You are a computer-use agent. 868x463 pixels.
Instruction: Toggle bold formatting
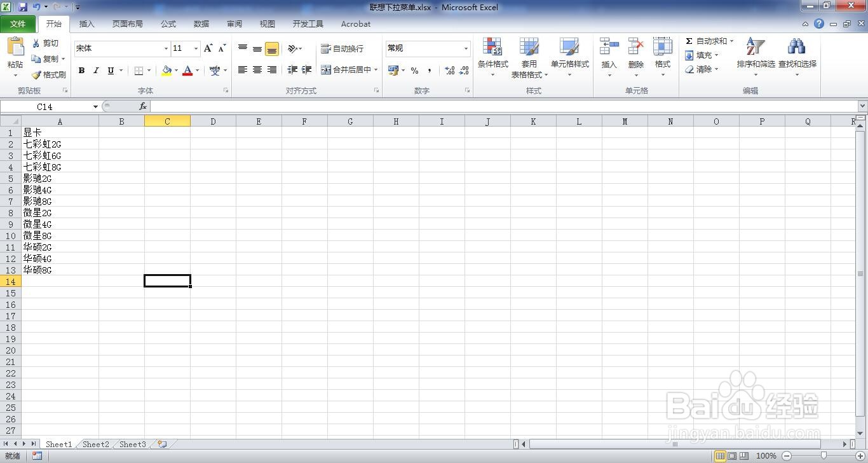[81, 71]
